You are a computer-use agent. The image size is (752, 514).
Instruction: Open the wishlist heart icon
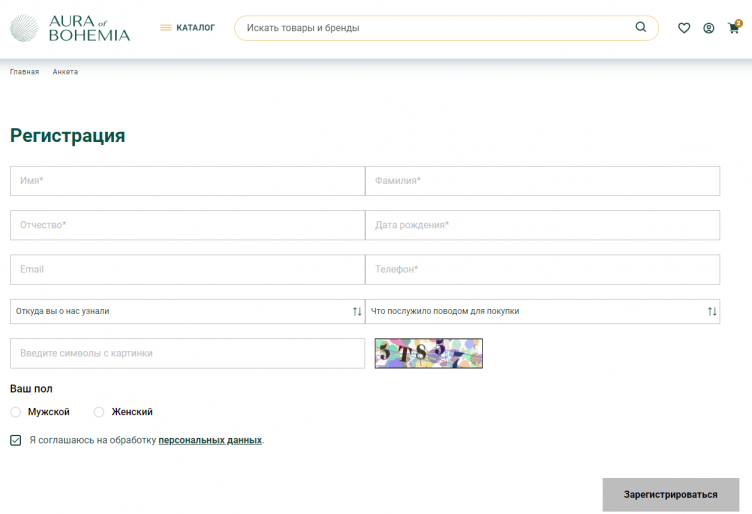684,28
